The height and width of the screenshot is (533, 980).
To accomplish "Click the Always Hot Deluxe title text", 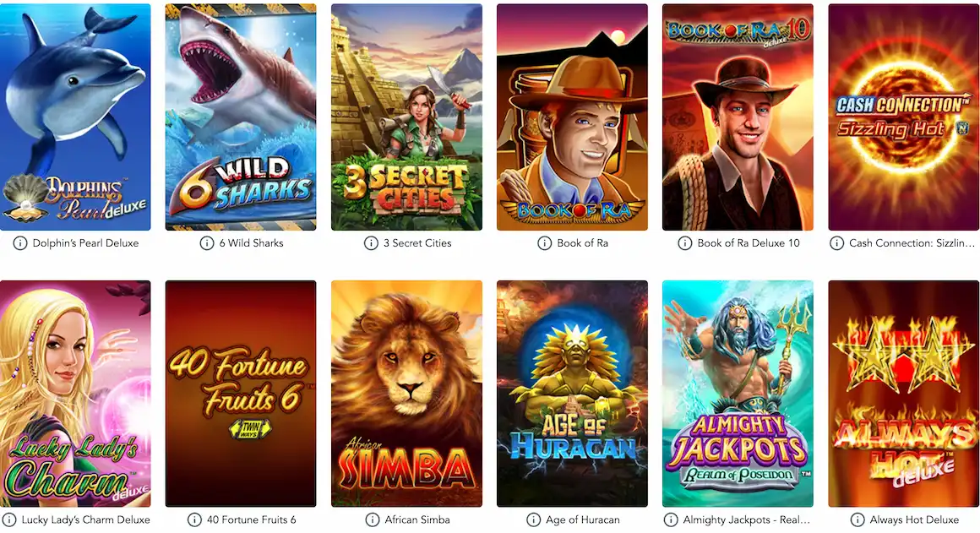I will pos(914,519).
